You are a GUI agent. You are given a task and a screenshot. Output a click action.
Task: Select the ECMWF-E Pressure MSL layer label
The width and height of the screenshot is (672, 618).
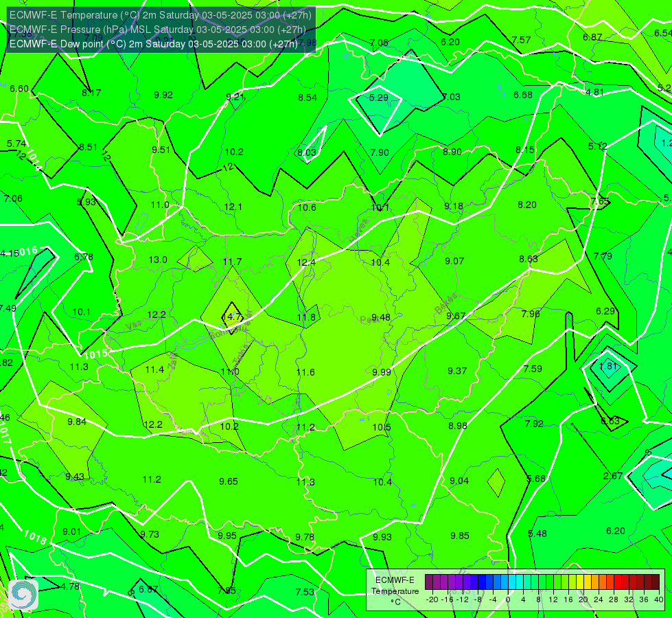[157, 30]
